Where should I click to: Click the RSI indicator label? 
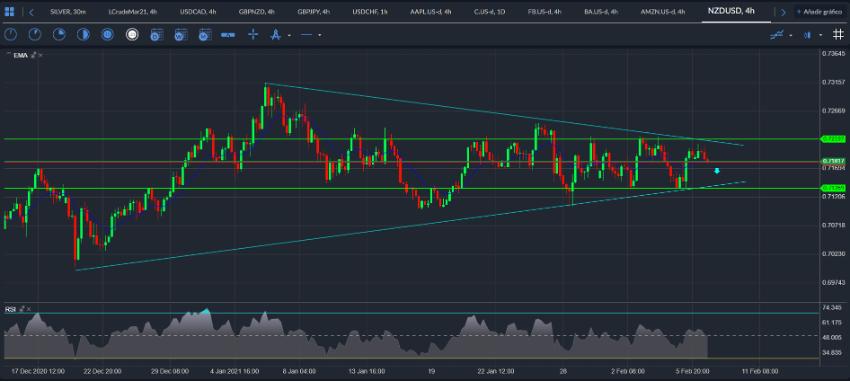tap(10, 309)
